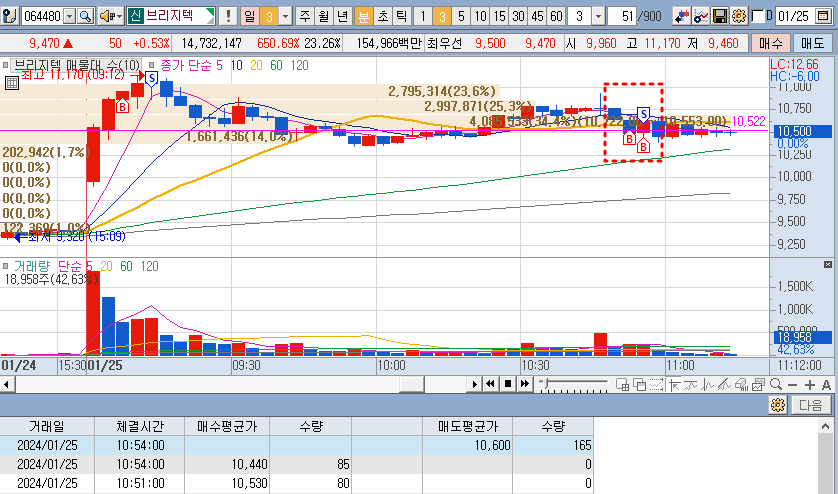This screenshot has height=494, width=838.
Task: Click the horizontal chart scrollbar thumb
Action: point(412,384)
